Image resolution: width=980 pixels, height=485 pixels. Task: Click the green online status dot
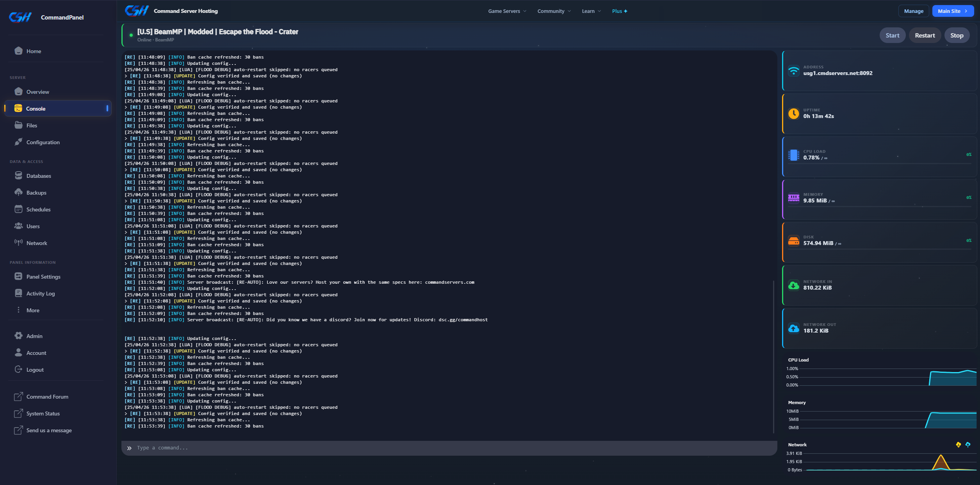(x=131, y=35)
